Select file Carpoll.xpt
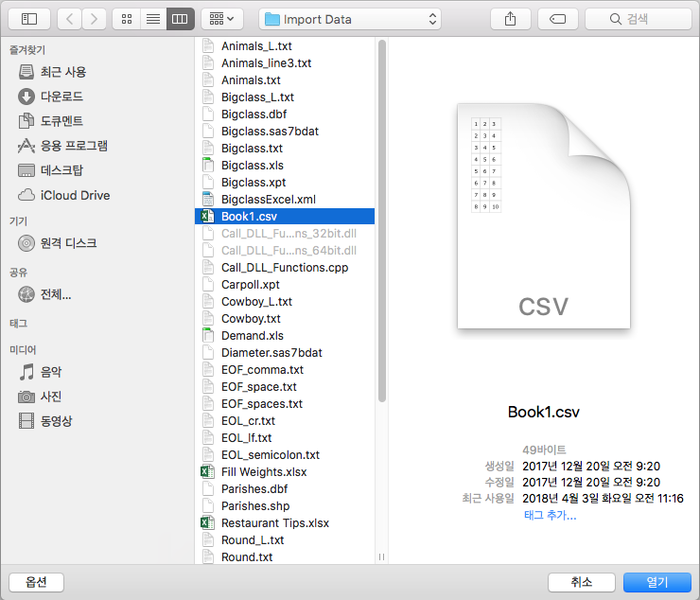The height and width of the screenshot is (600, 700). (x=285, y=284)
